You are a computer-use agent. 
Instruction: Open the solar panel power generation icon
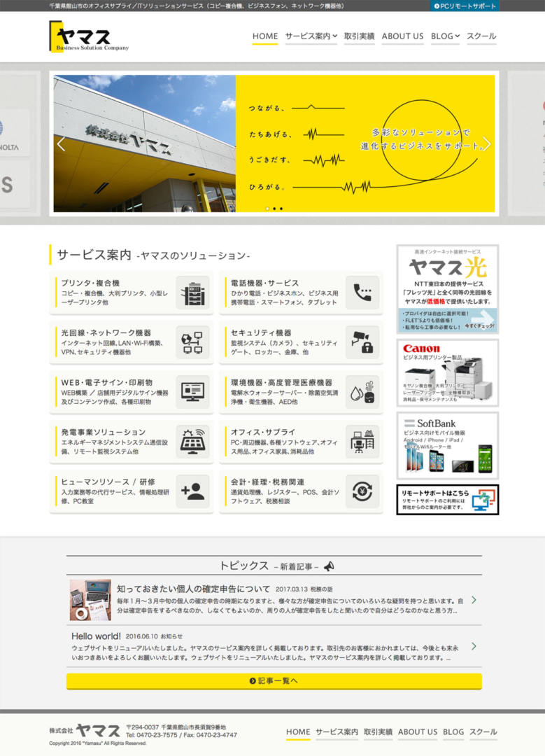click(192, 442)
